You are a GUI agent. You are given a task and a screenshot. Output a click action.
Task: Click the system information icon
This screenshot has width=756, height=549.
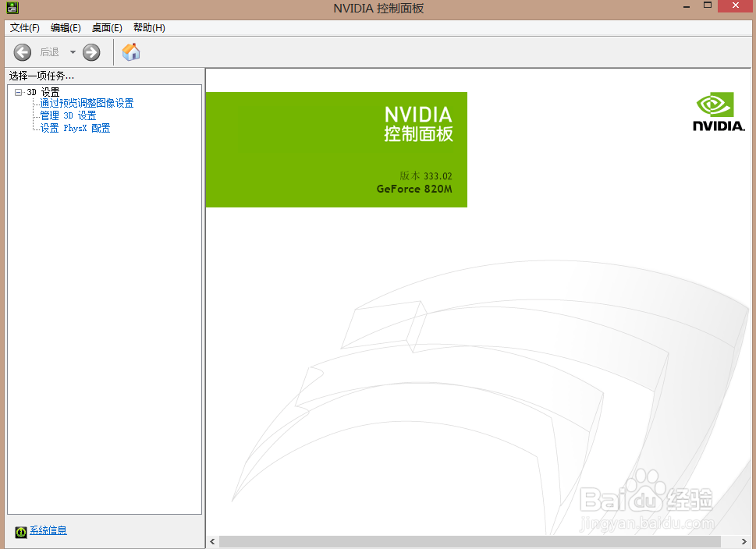[21, 532]
